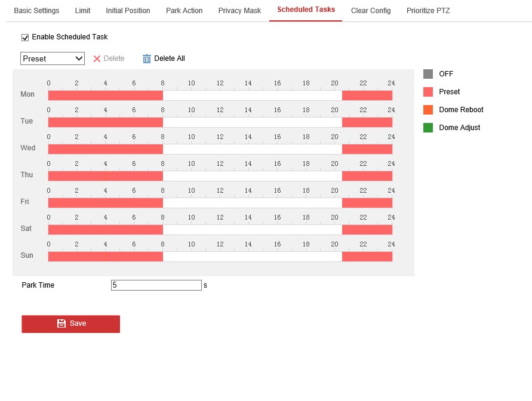This screenshot has width=532, height=401.
Task: Open the Preset task type dropdown
Action: pyautogui.click(x=53, y=58)
